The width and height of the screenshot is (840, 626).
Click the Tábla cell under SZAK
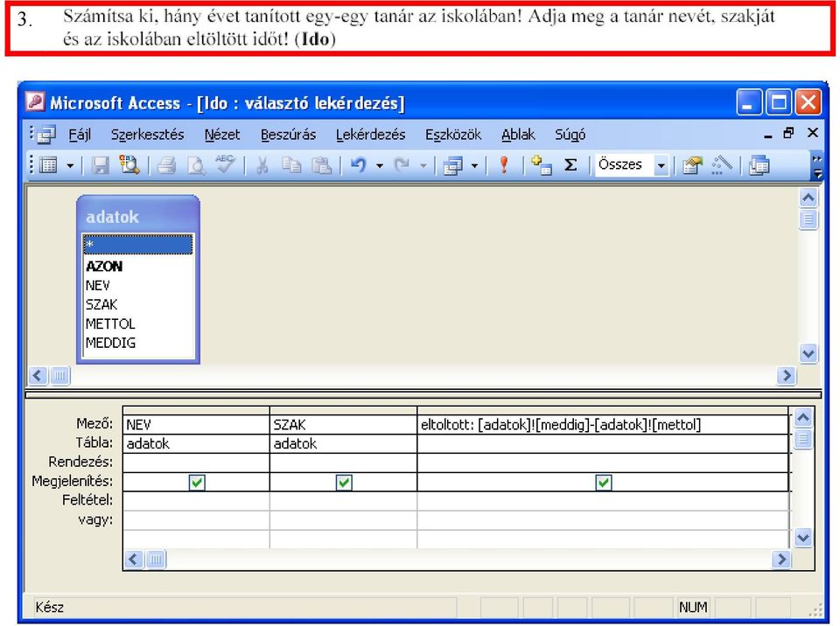click(x=343, y=444)
